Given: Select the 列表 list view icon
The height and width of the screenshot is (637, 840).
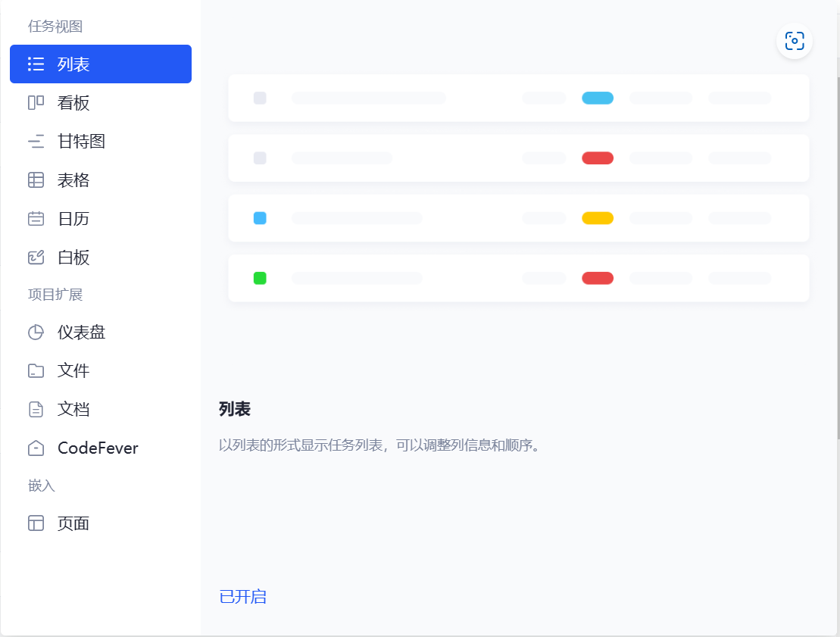Looking at the screenshot, I should click(36, 64).
